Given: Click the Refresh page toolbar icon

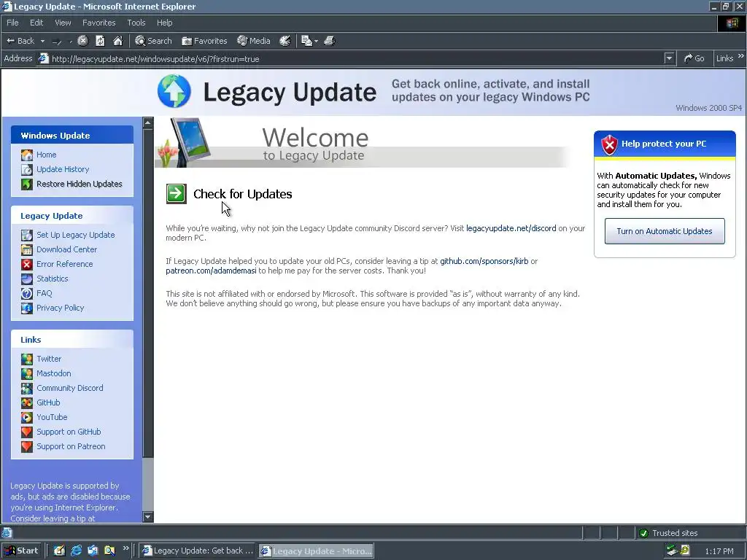Looking at the screenshot, I should click(100, 41).
